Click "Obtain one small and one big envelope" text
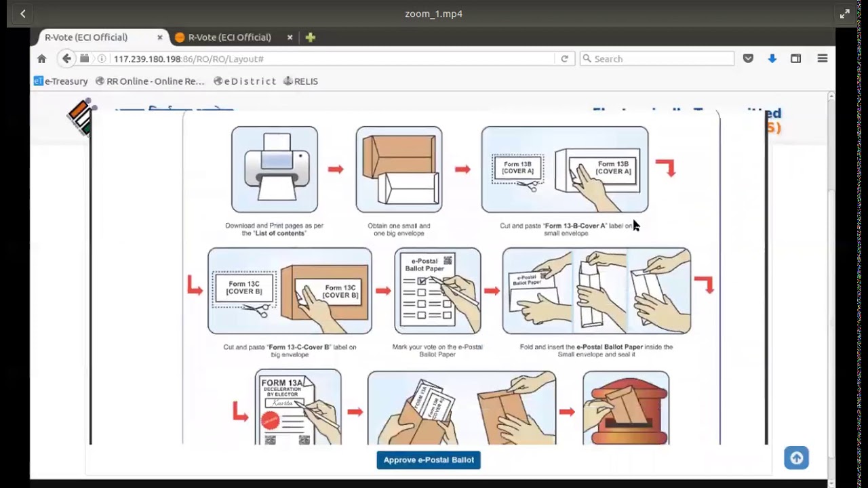The image size is (868, 488). [399, 229]
